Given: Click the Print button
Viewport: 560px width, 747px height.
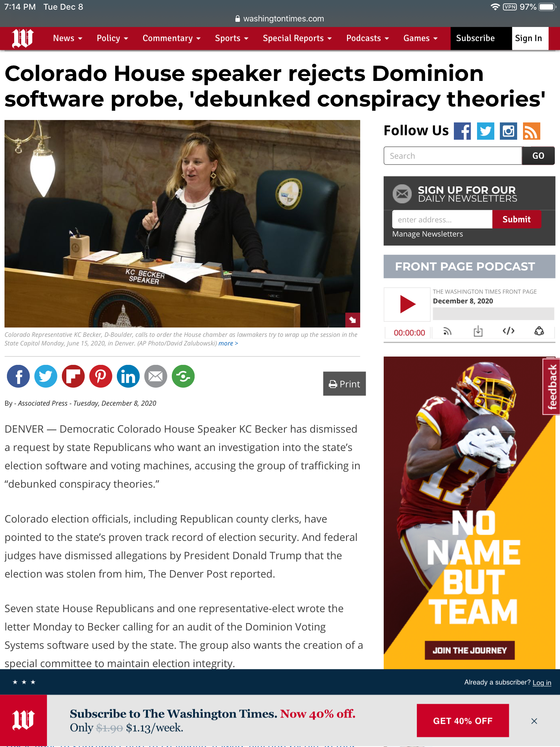Looking at the screenshot, I should click(x=344, y=384).
